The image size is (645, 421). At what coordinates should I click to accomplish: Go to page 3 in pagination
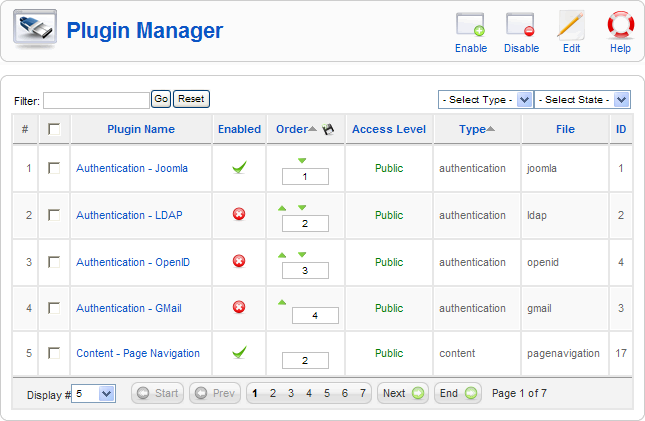point(291,394)
